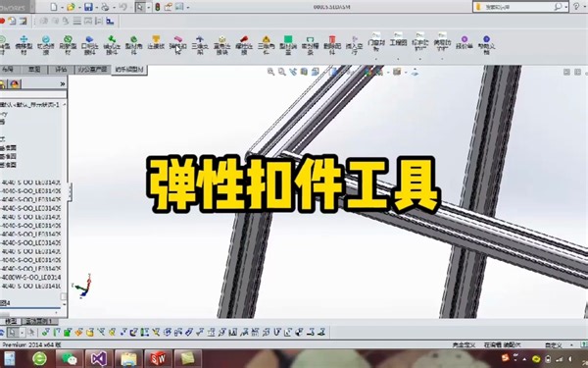Switch to the 模型 model bottom tab
Image resolution: width=588 pixels, height=368 pixels.
coord(11,322)
